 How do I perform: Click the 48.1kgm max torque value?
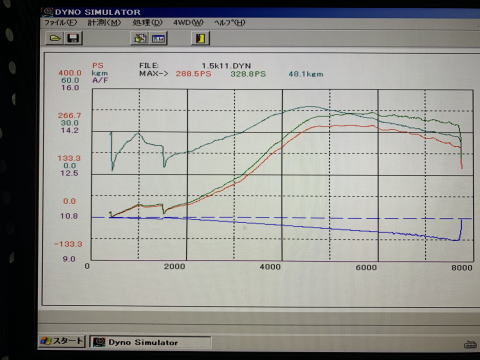pos(306,74)
